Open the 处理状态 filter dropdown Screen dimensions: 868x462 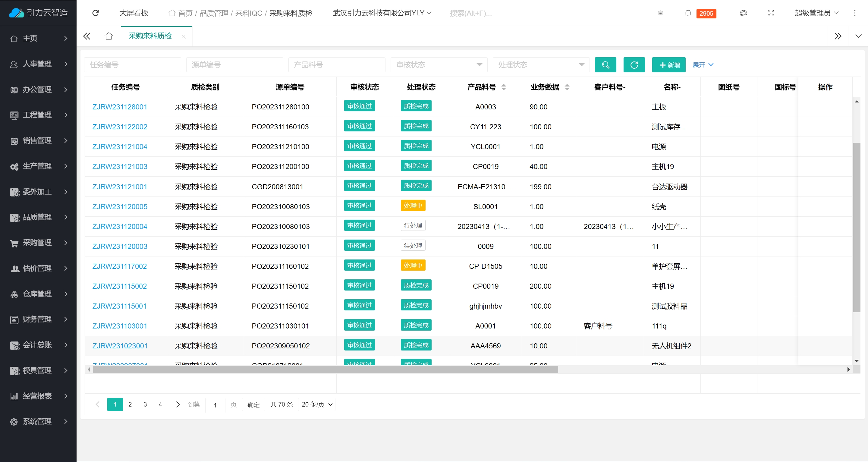tap(540, 65)
